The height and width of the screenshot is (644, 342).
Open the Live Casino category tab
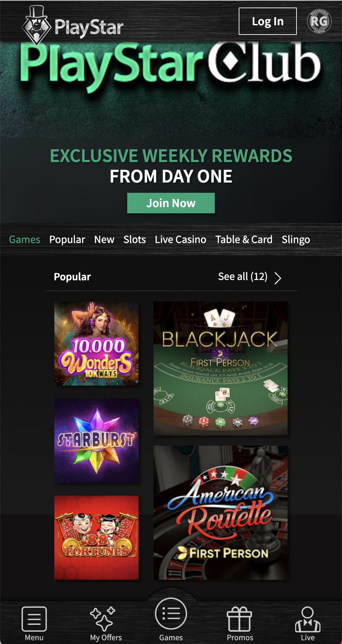coord(180,240)
